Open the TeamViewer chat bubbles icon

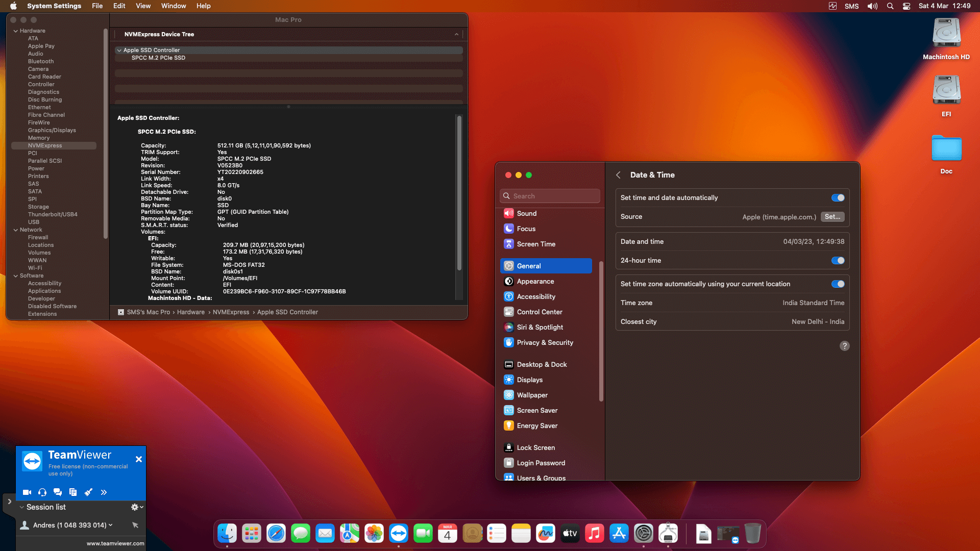tap(58, 492)
